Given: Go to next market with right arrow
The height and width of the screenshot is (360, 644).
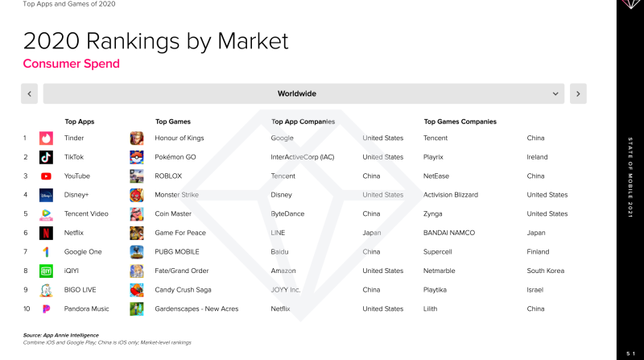Looking at the screenshot, I should coord(578,93).
